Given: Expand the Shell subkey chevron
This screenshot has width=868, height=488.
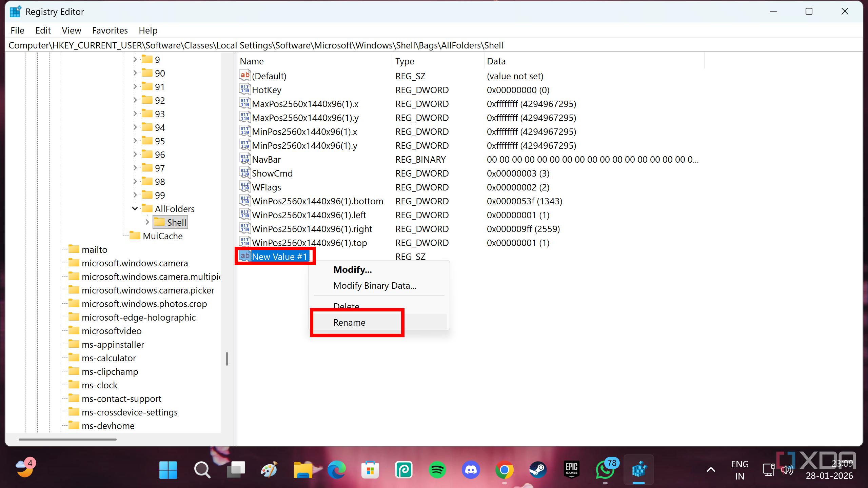Looking at the screenshot, I should 147,222.
